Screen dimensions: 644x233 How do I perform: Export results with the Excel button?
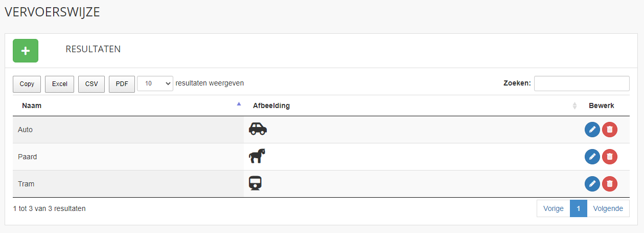pos(60,84)
